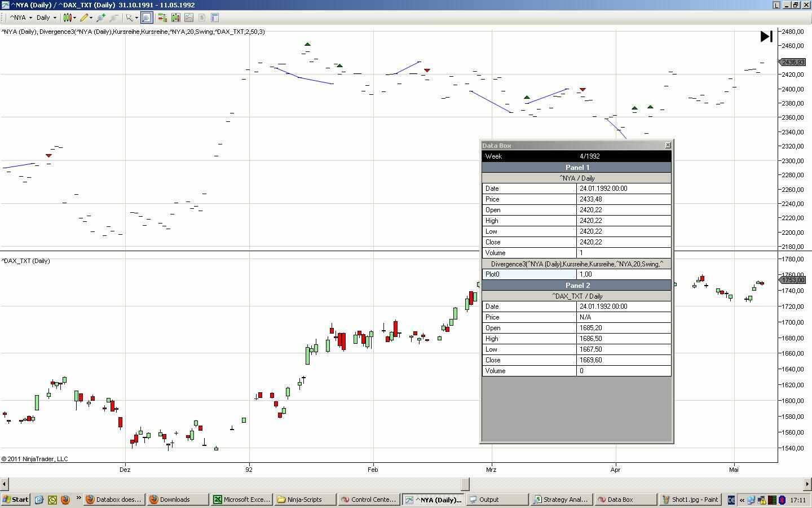This screenshot has width=812, height=508.
Task: Click the DAX Open value 1685,20
Action: 624,328
